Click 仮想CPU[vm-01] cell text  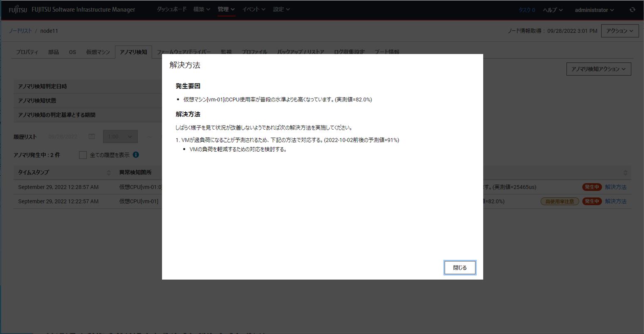click(139, 201)
